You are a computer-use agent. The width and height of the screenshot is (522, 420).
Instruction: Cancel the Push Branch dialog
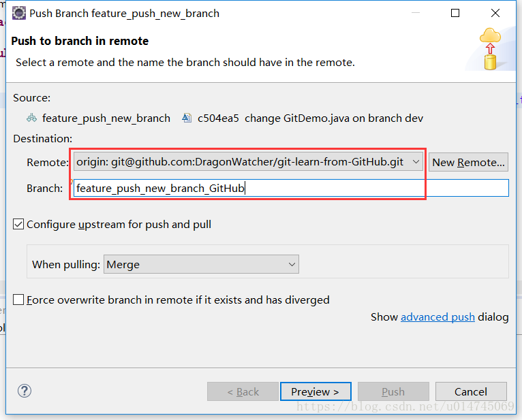click(471, 391)
